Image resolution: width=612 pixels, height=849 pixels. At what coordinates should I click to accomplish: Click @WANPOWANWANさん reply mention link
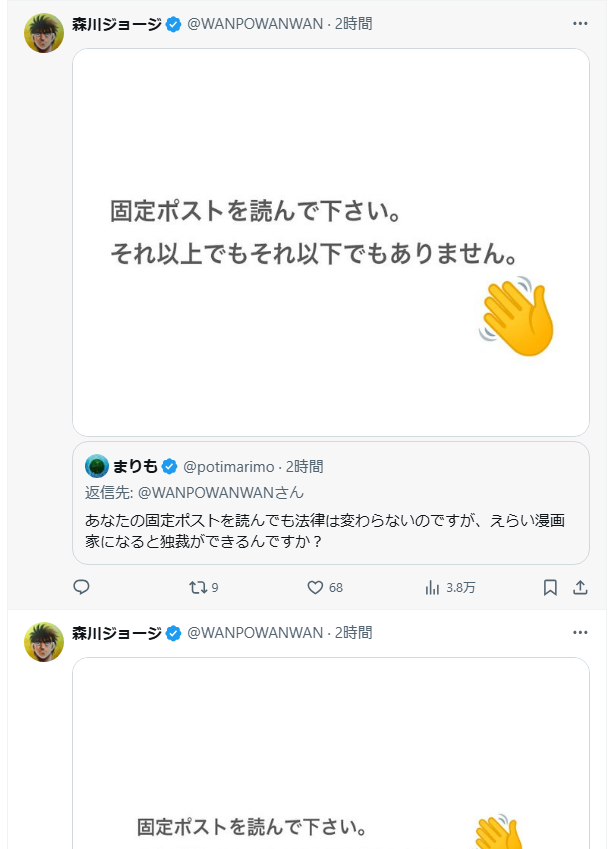(220, 492)
